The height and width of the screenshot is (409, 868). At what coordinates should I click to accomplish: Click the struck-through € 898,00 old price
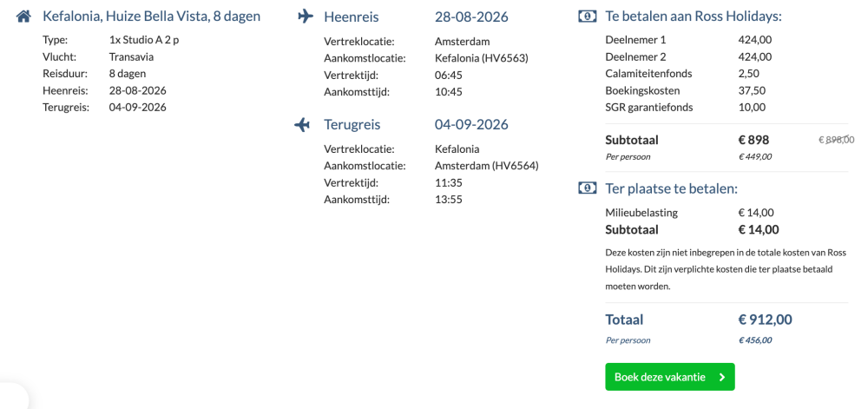[837, 140]
